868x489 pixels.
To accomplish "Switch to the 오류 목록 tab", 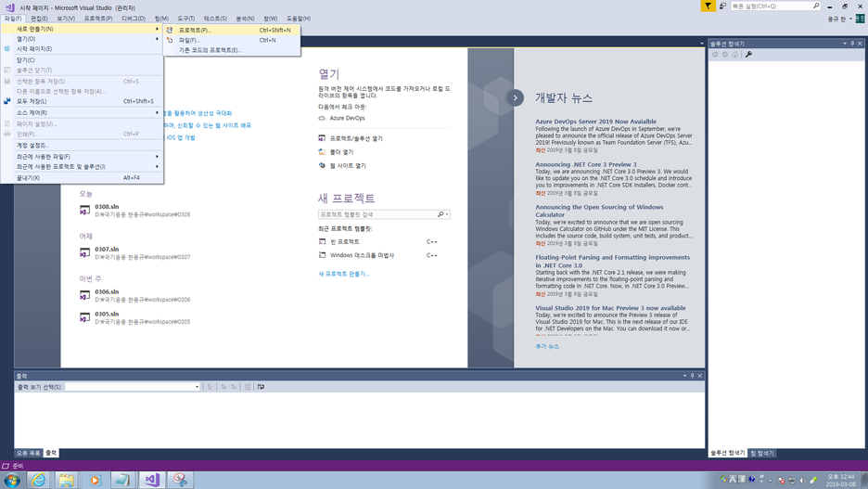I will point(28,453).
